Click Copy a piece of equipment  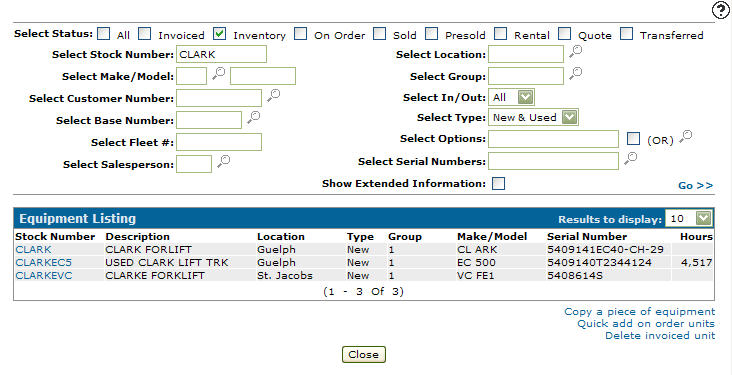640,311
